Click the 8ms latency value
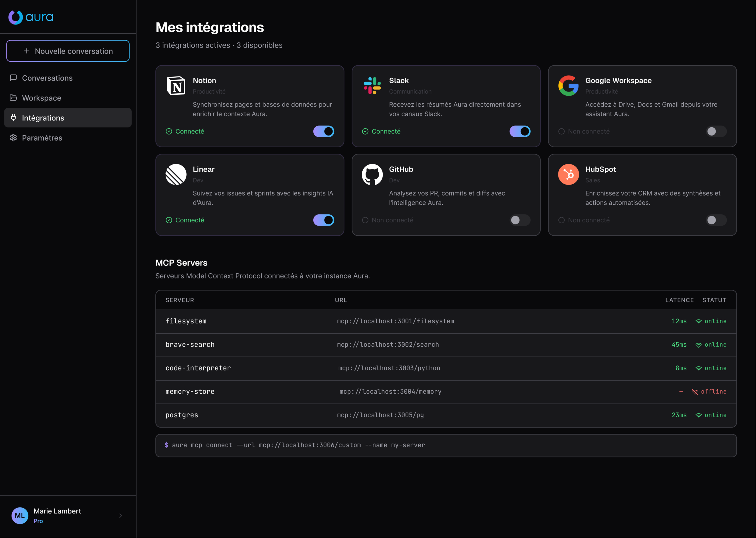Image resolution: width=756 pixels, height=538 pixels. tap(681, 368)
